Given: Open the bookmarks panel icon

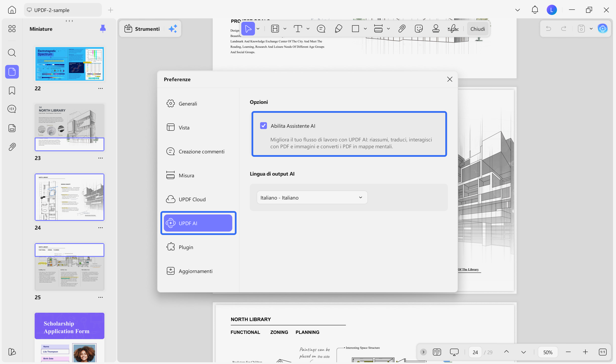Looking at the screenshot, I should coord(12,91).
